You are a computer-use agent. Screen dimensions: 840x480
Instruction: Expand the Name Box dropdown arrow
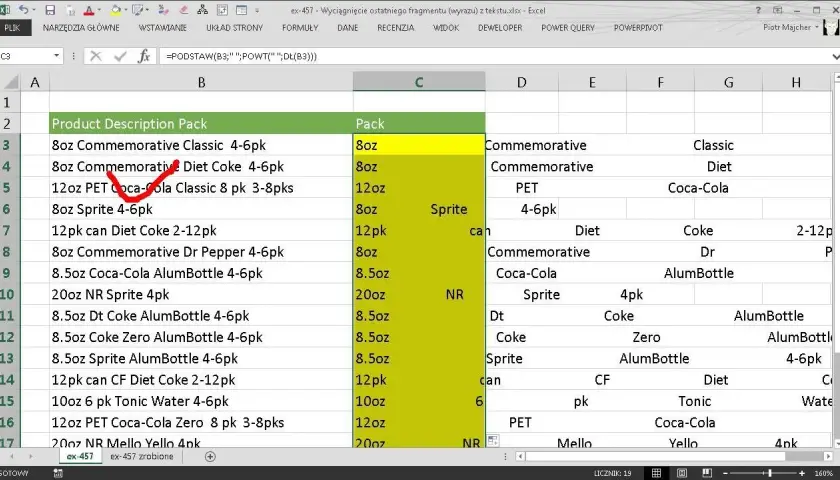pyautogui.click(x=56, y=56)
